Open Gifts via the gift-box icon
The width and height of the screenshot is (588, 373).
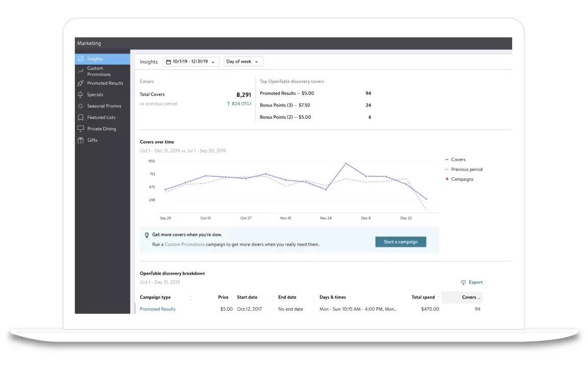(80, 140)
